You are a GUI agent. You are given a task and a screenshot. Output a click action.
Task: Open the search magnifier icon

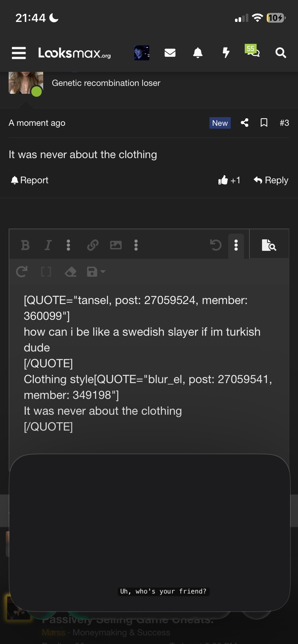(281, 53)
